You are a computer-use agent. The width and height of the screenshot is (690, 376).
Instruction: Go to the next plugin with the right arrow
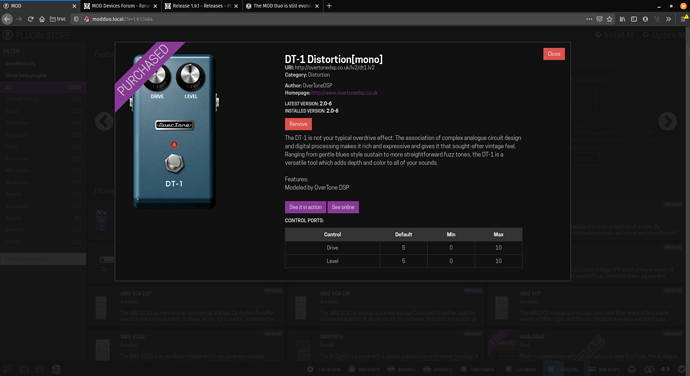(667, 121)
